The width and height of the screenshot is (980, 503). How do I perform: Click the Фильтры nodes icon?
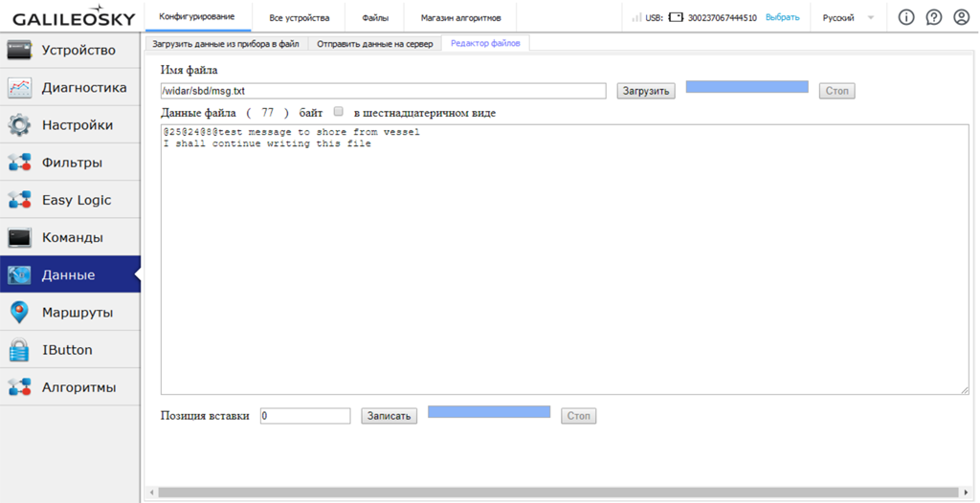tap(19, 163)
